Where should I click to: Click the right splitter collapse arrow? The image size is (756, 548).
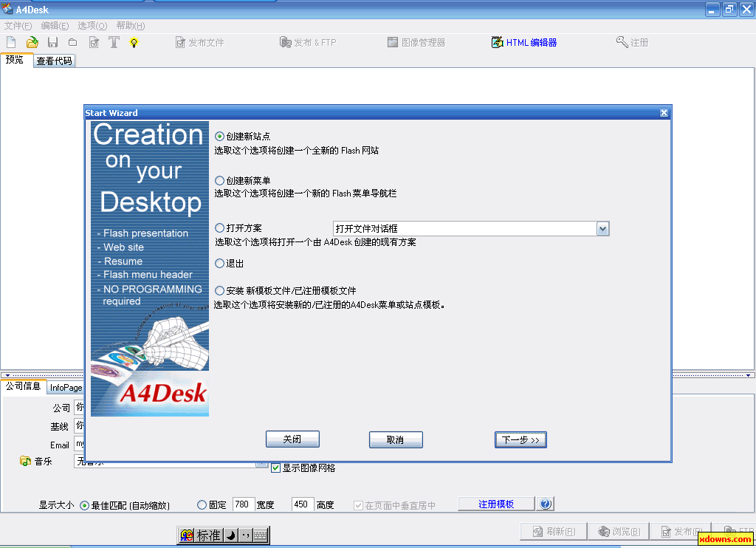[748, 375]
